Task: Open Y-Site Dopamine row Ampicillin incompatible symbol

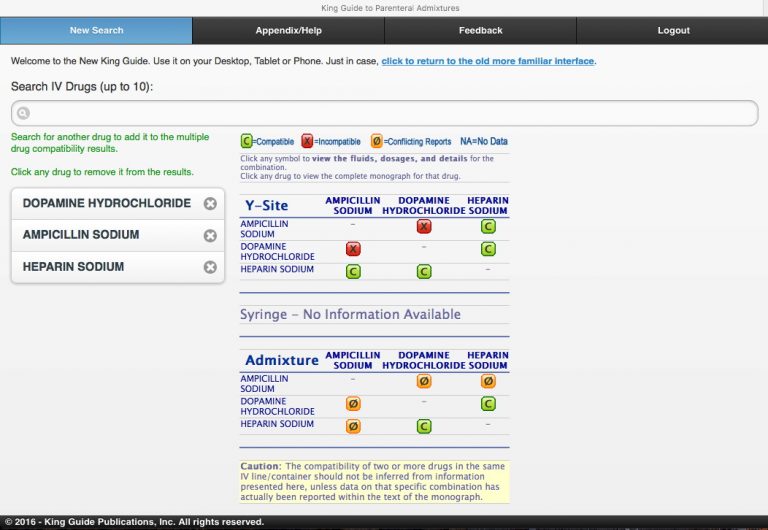Action: [x=353, y=249]
